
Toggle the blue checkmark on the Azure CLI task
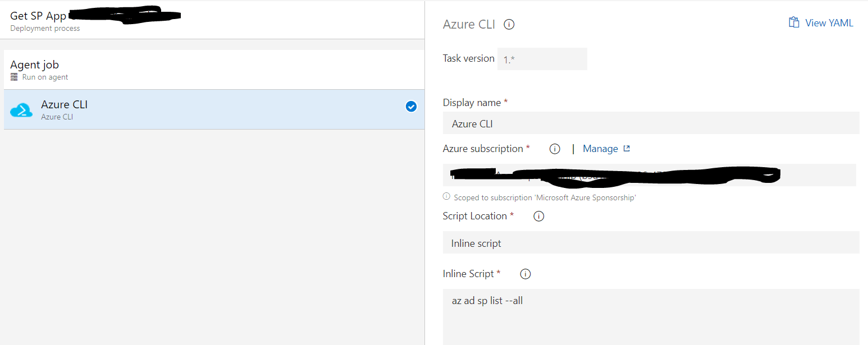tap(411, 107)
